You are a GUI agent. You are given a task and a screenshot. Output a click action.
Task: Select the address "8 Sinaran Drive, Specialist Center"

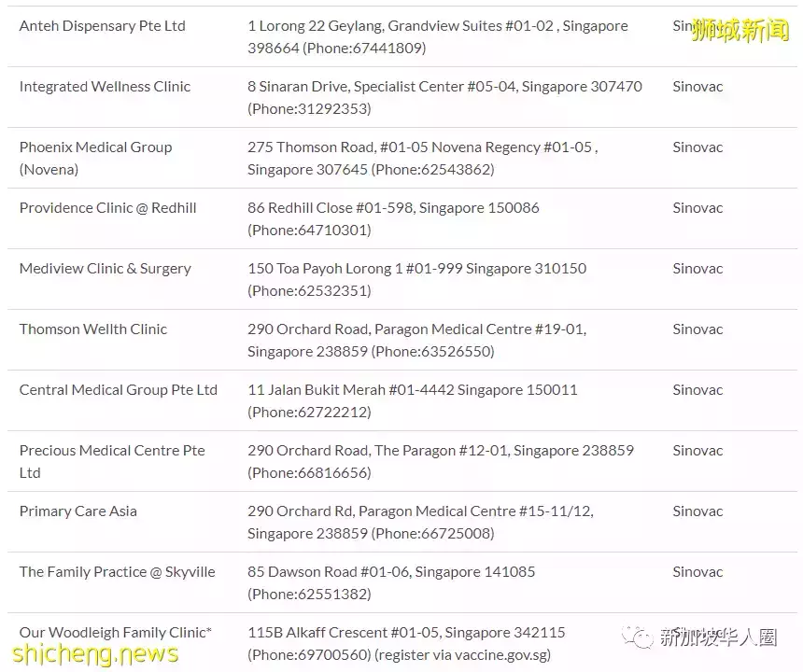(x=356, y=87)
